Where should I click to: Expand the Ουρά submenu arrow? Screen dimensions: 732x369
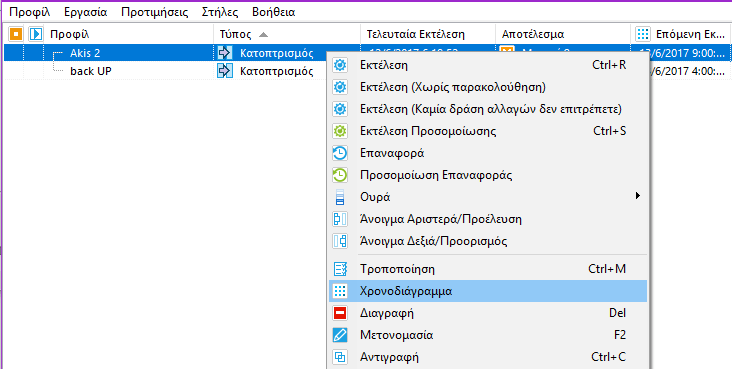(x=638, y=196)
